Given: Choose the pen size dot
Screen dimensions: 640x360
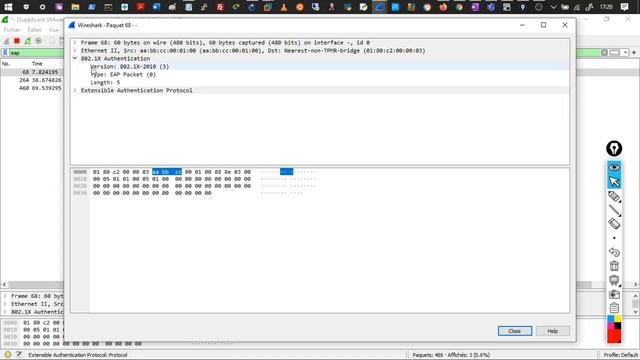Looking at the screenshot, I should (614, 238).
